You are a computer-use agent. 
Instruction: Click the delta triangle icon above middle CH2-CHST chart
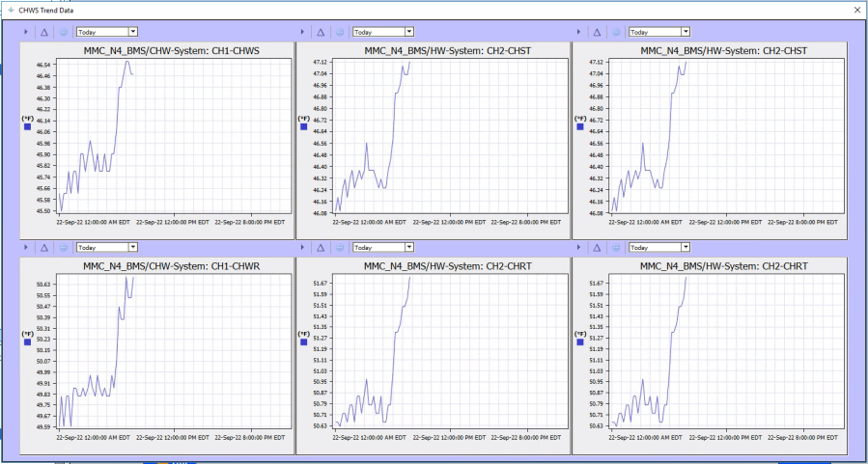click(321, 32)
